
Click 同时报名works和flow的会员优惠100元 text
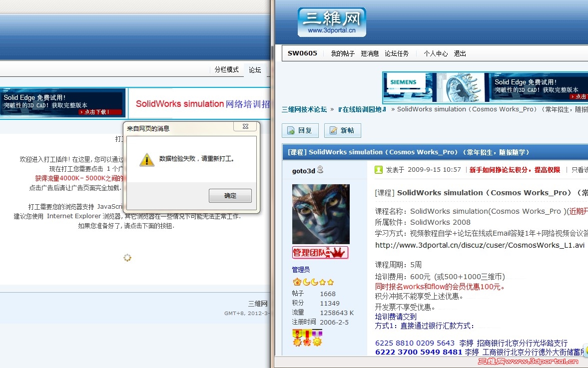point(440,287)
